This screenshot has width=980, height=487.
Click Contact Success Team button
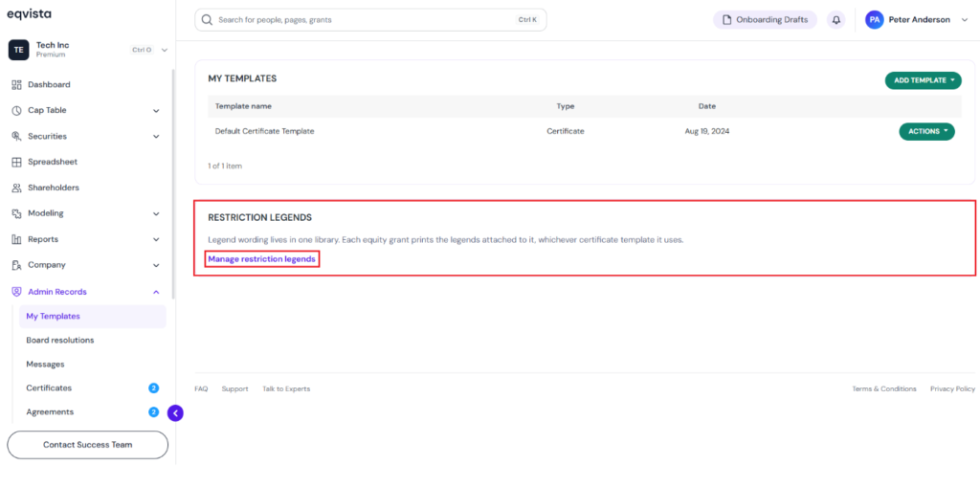tap(87, 445)
